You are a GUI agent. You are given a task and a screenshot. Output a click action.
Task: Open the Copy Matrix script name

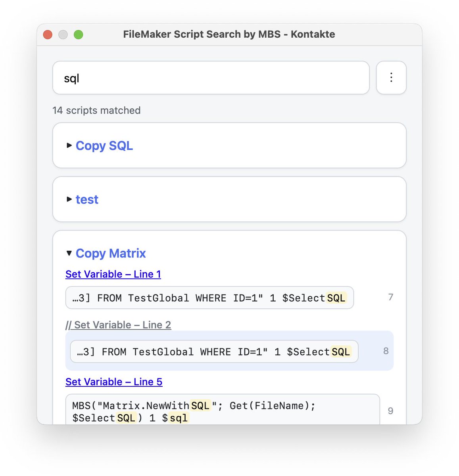point(111,253)
